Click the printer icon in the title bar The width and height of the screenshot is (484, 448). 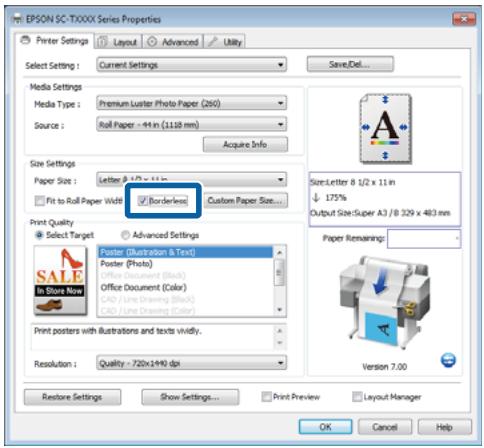17,19
